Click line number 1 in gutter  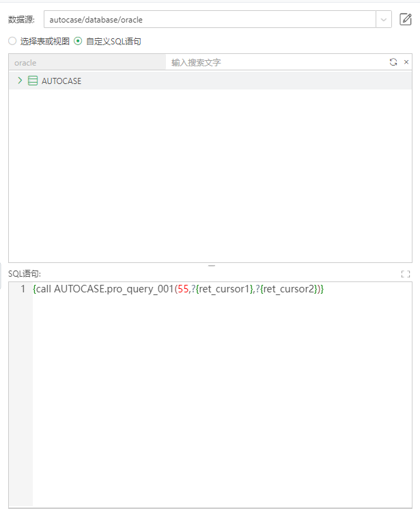(23, 288)
